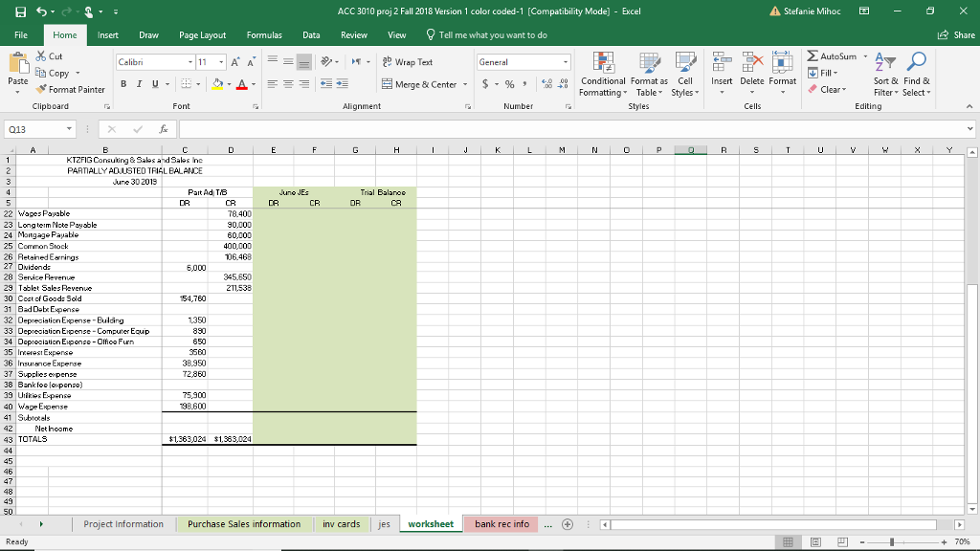This screenshot has height=551, width=980.
Task: Expand Merge & Center dropdown arrow
Action: point(465,84)
